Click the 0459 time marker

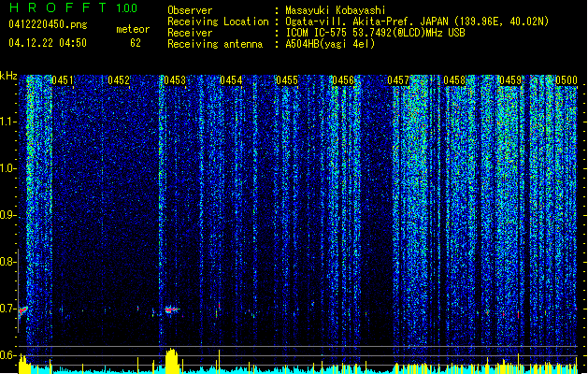pos(510,80)
